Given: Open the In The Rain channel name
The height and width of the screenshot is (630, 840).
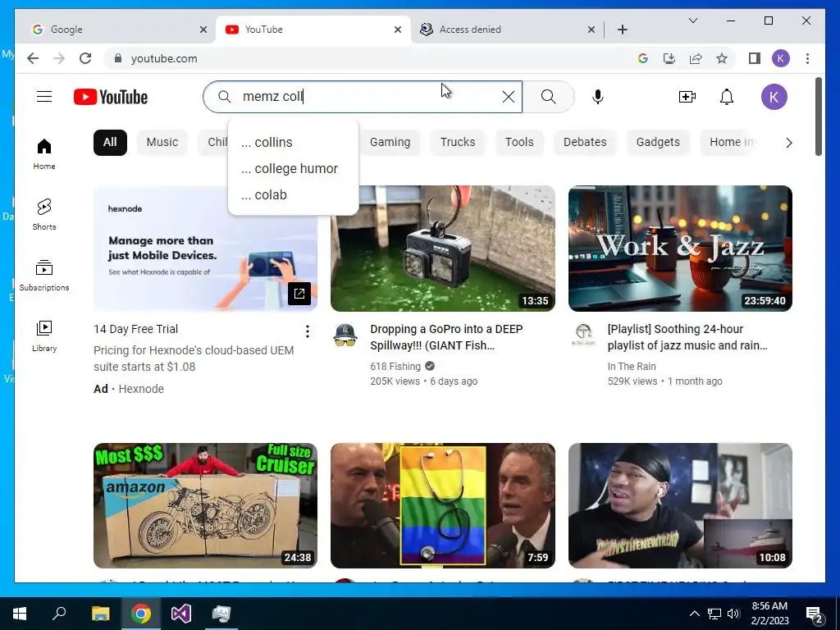Looking at the screenshot, I should click(632, 367).
